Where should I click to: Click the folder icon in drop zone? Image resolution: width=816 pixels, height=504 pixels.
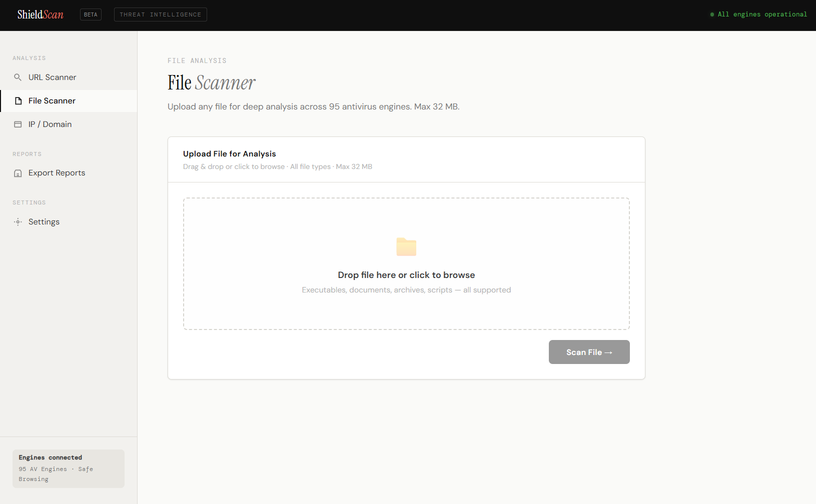point(406,247)
